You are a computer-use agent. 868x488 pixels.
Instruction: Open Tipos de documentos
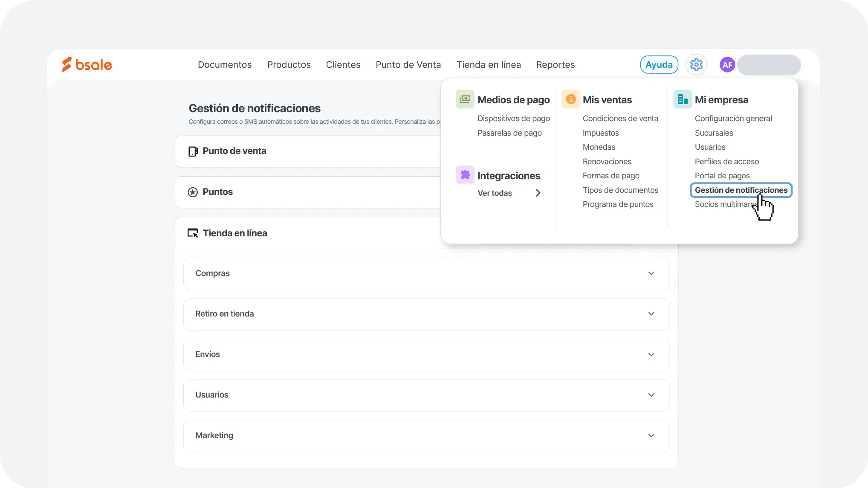tap(620, 190)
